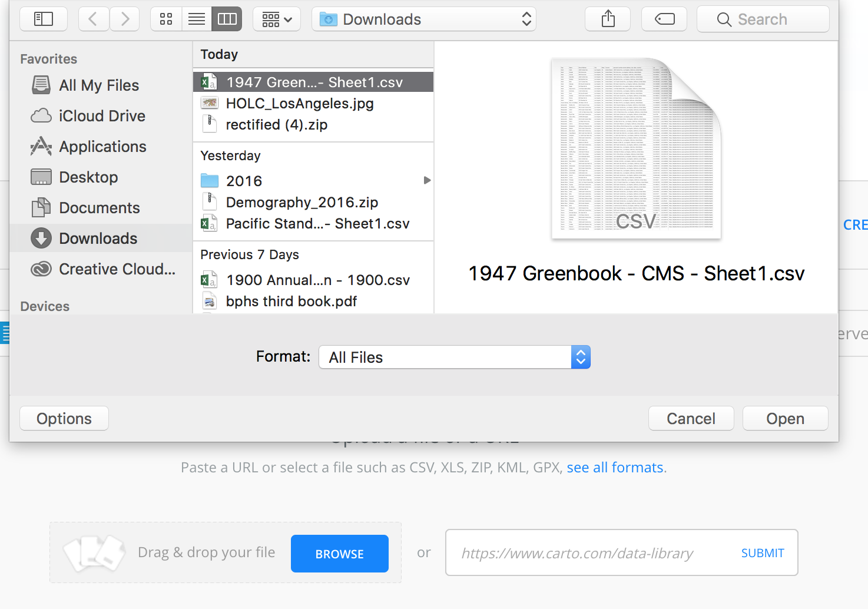Click the CSV preview thumbnail
Screen dimensions: 868x609
point(636,148)
